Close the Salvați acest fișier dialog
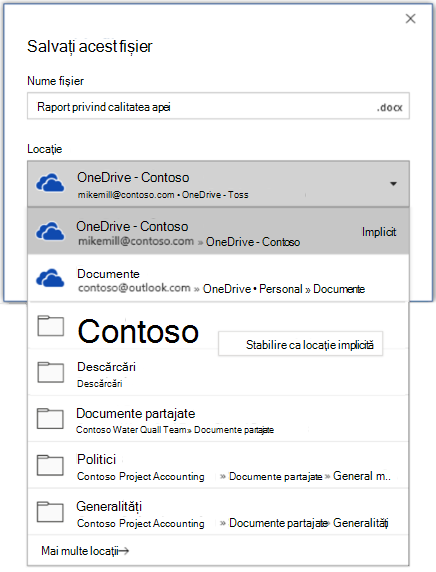The image size is (436, 572). pos(410,19)
